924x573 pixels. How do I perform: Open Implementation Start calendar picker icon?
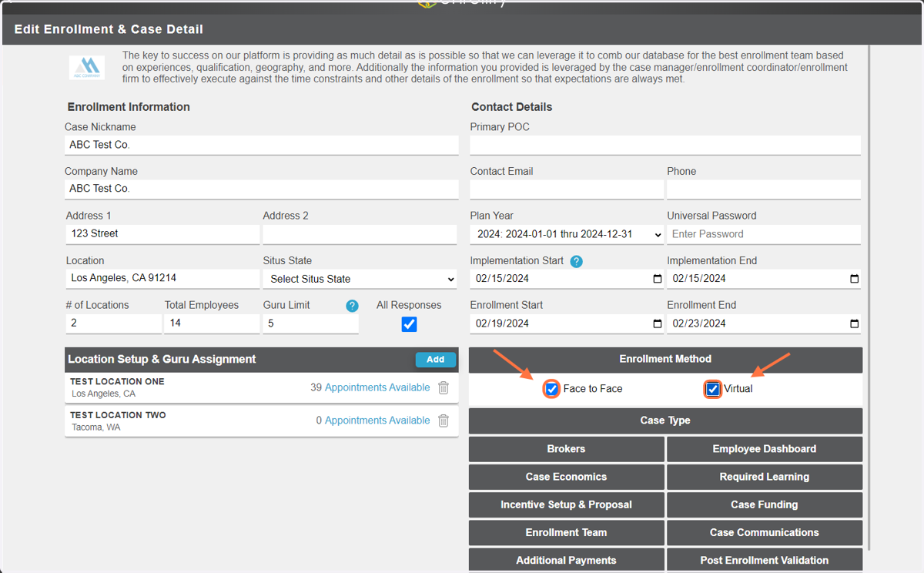click(x=657, y=279)
